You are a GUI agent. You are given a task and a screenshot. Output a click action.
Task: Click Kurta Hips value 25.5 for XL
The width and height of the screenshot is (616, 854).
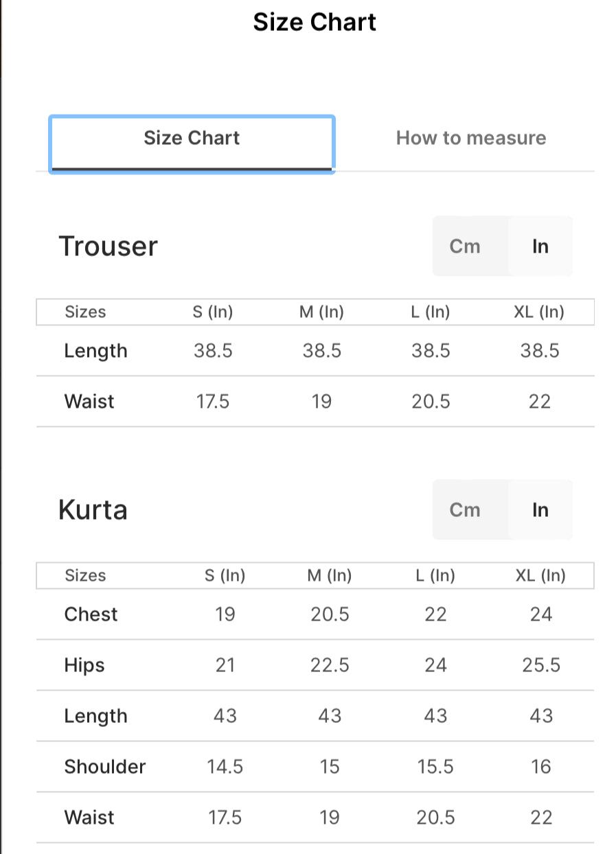[x=541, y=665]
